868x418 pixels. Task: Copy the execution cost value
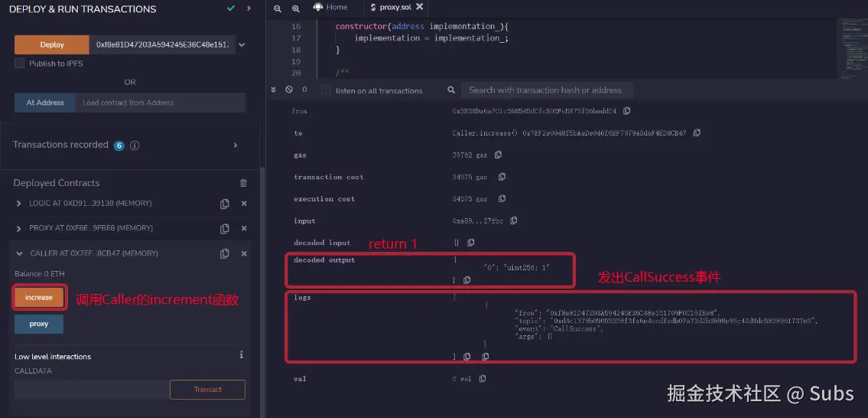(502, 198)
